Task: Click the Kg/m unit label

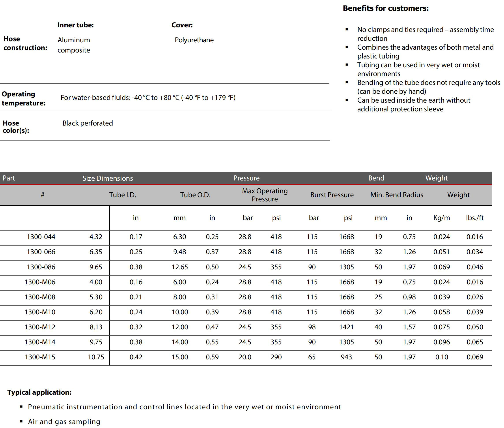Action: (x=441, y=218)
